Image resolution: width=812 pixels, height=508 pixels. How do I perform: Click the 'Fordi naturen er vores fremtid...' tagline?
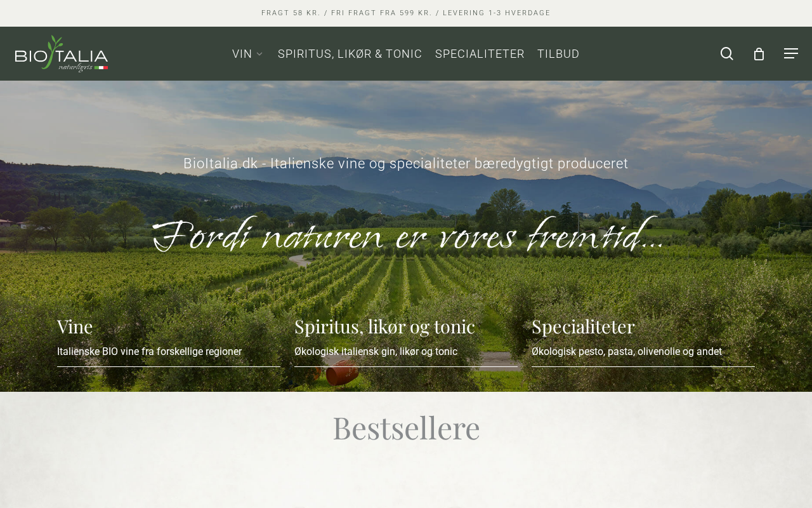click(408, 236)
